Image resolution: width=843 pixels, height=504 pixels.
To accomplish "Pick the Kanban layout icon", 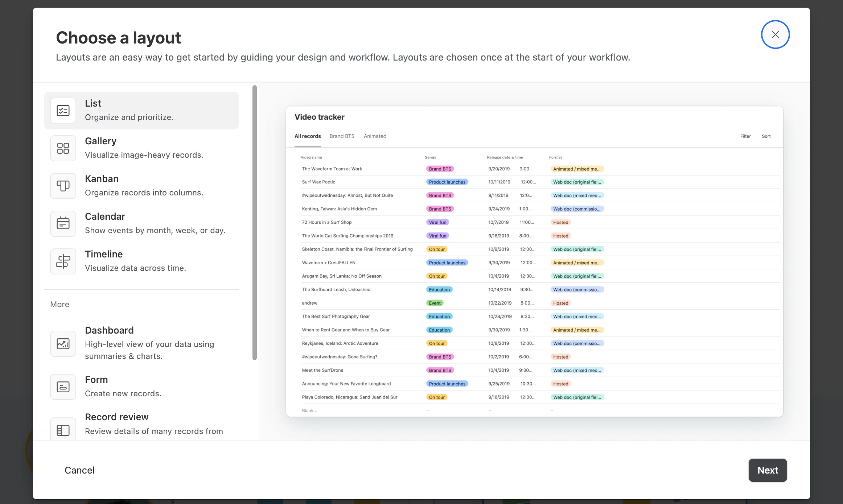I will tap(63, 186).
